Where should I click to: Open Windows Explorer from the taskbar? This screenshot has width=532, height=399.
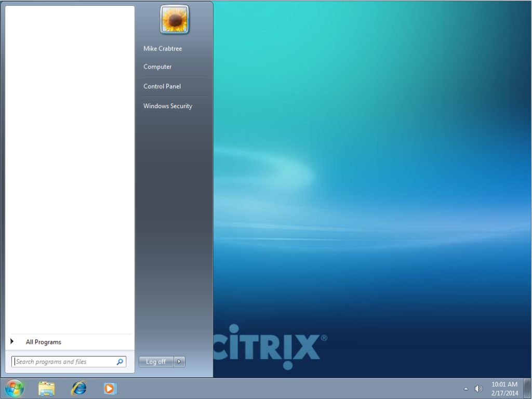tap(46, 388)
